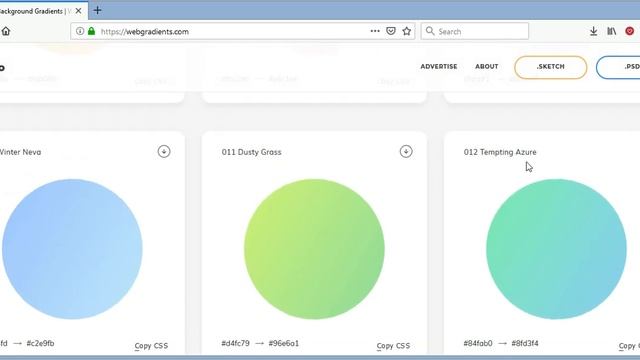This screenshot has width=640, height=360.
Task: Click the webgradients.com address bar
Action: 243,31
